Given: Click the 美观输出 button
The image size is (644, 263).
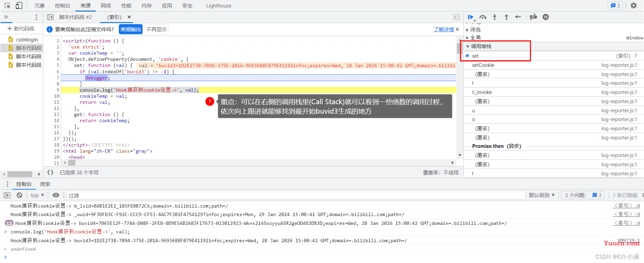Looking at the screenshot, I should pos(130,29).
